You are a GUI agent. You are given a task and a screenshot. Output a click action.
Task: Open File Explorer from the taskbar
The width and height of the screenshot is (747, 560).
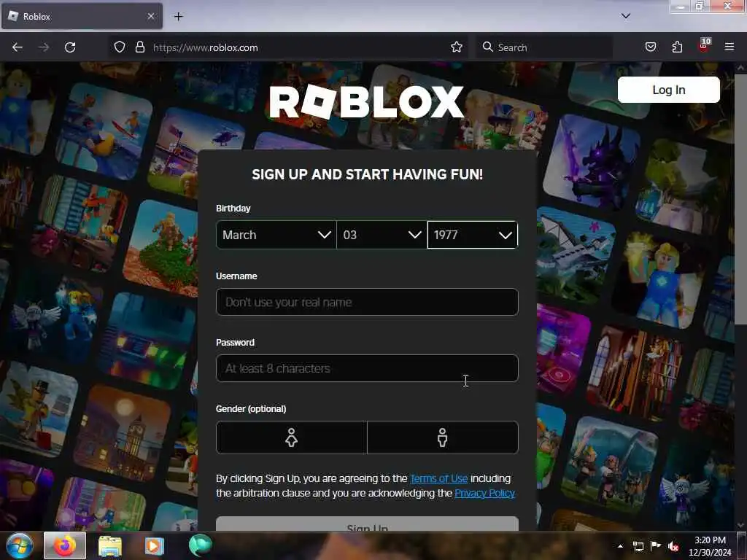[110, 545]
